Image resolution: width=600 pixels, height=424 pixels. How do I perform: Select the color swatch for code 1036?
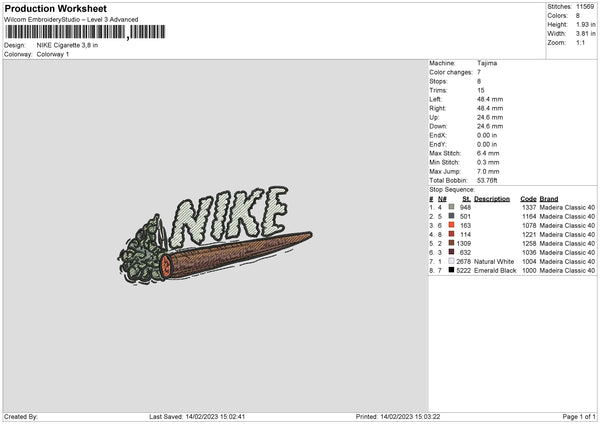[x=452, y=252]
